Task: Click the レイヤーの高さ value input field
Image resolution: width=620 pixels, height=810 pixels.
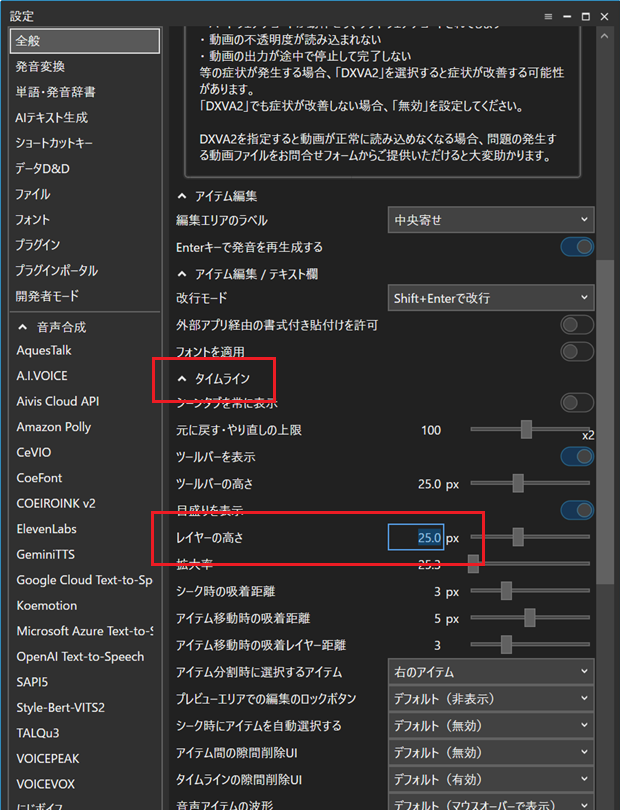Action: click(414, 538)
